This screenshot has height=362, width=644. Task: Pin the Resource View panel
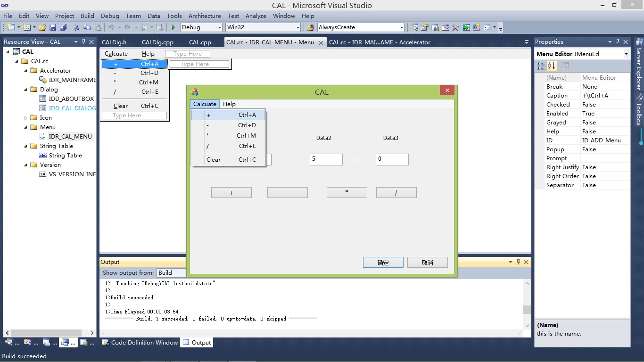[83, 41]
